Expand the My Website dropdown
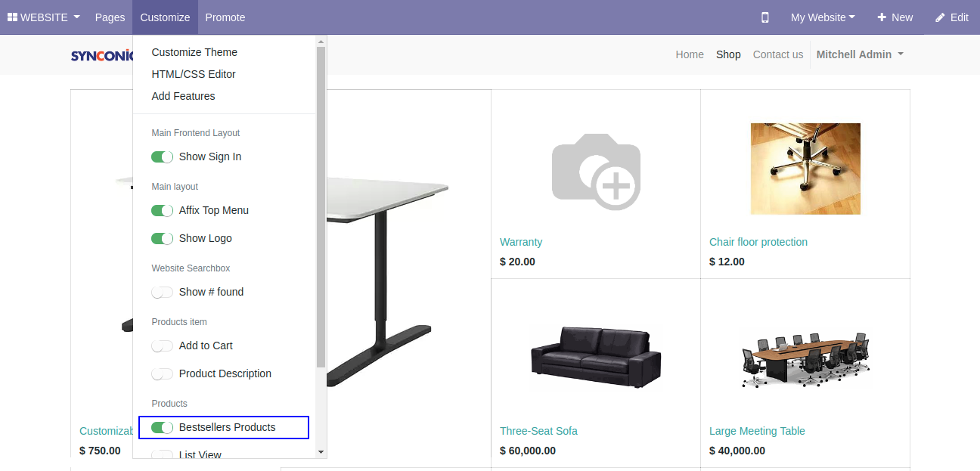Image resolution: width=980 pixels, height=471 pixels. [x=823, y=17]
